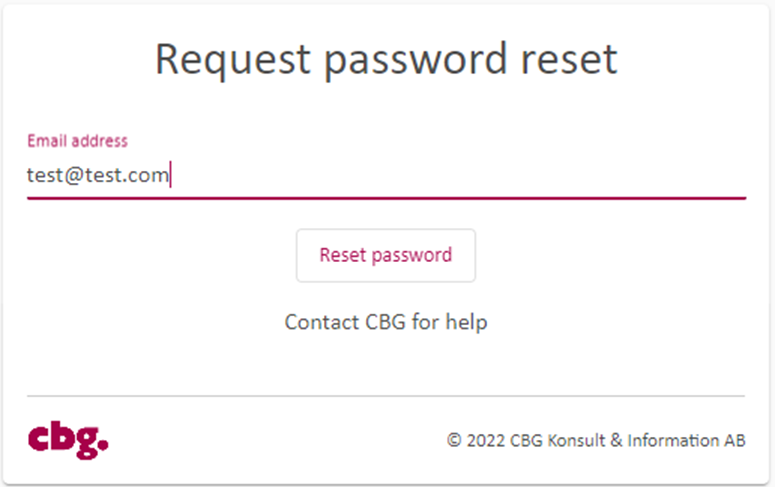This screenshot has height=487, width=775.
Task: Click the Request password reset heading
Action: pos(387,60)
